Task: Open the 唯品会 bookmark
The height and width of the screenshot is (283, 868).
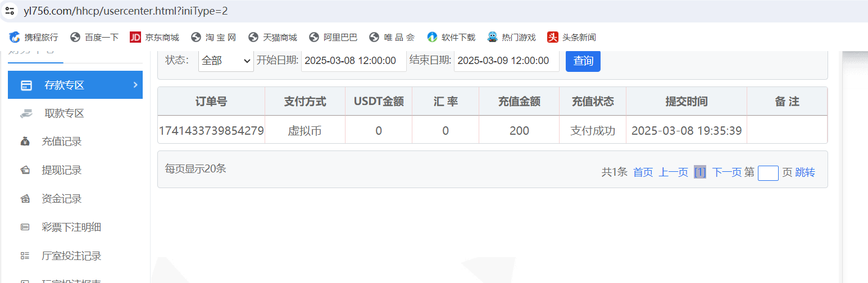Action: click(392, 38)
